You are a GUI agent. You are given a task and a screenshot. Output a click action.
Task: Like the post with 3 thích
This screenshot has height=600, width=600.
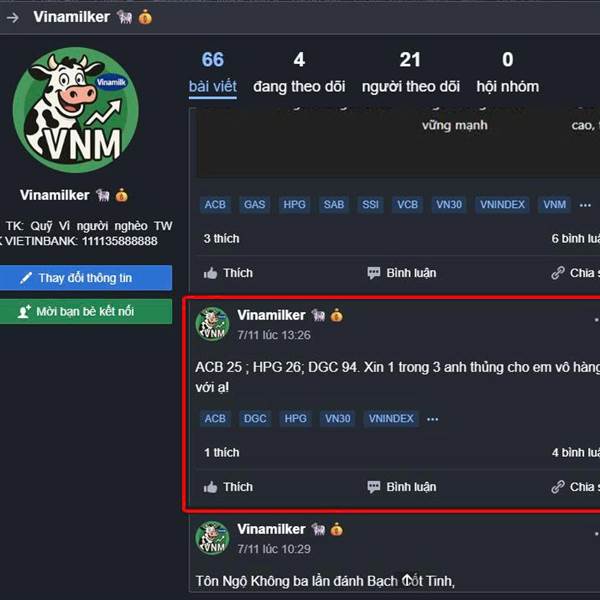click(228, 273)
